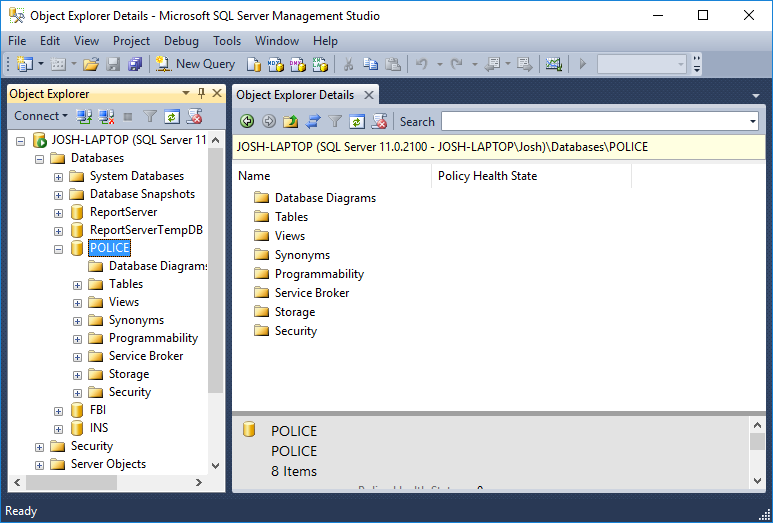
Task: Click the Cut scissors icon
Action: pos(349,64)
